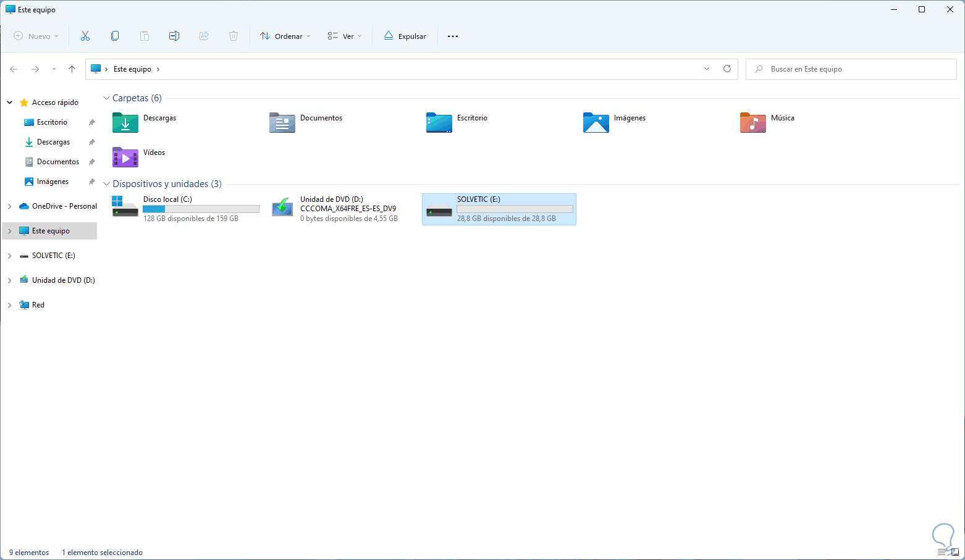The height and width of the screenshot is (560, 965).
Task: Click the computer icon in the address bar
Action: coord(96,69)
